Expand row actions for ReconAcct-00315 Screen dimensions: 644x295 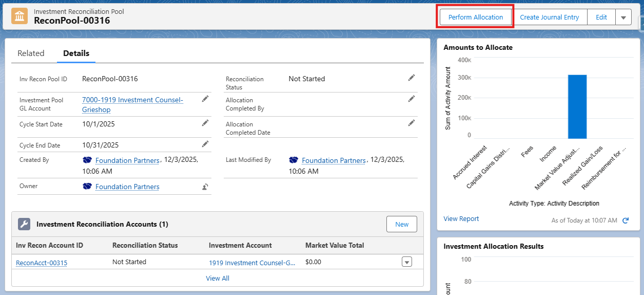pyautogui.click(x=406, y=262)
